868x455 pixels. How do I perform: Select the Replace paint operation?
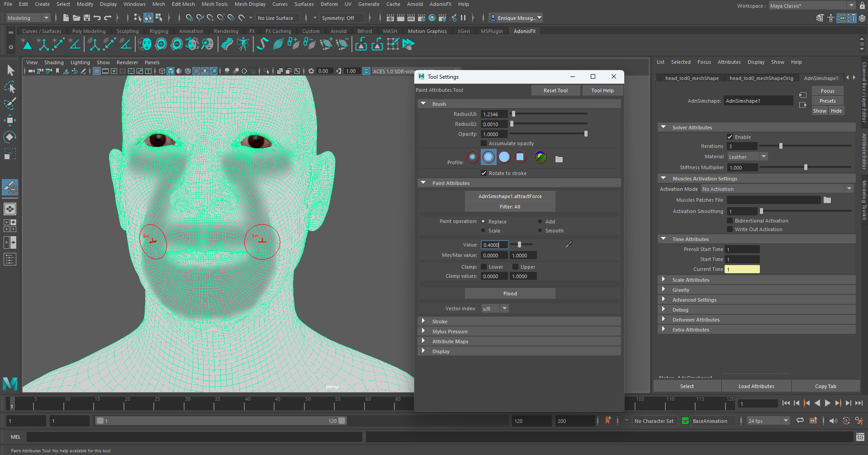click(483, 221)
